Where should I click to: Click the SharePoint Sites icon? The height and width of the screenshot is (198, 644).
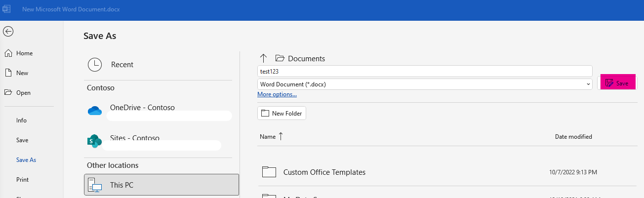point(94,141)
